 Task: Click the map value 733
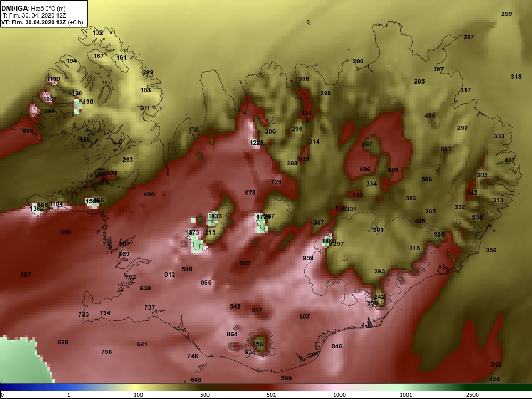point(84,315)
